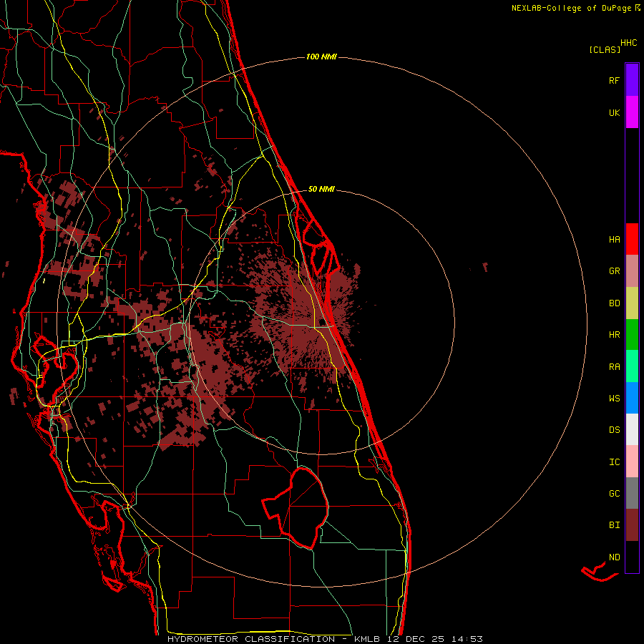
Task: Click the [CLAS] legend heading
Action: tap(605, 49)
